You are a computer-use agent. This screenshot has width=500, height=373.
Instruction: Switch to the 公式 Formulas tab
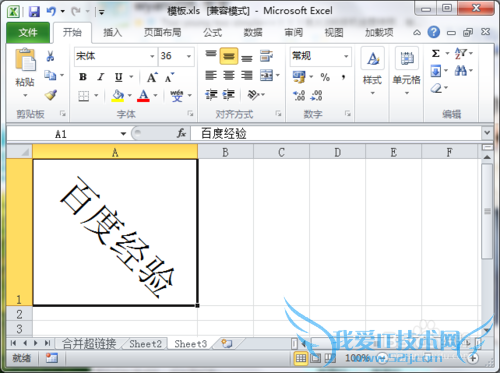(x=213, y=33)
